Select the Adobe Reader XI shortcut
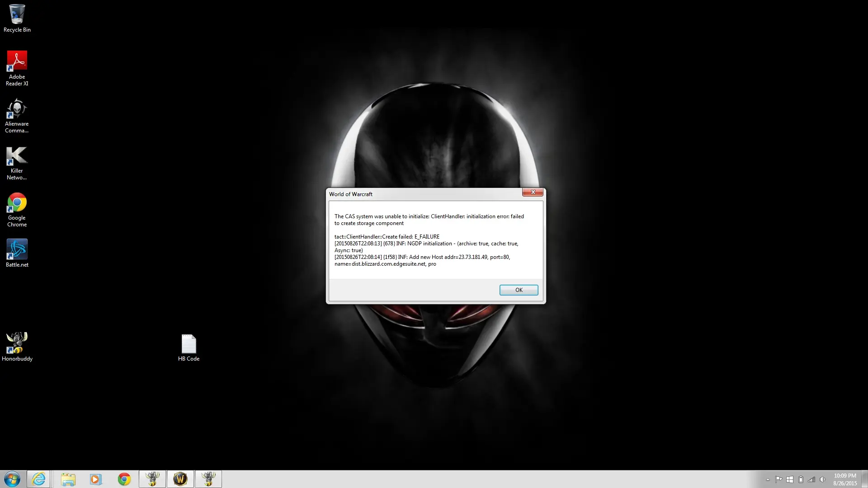The width and height of the screenshot is (868, 488). point(17,68)
